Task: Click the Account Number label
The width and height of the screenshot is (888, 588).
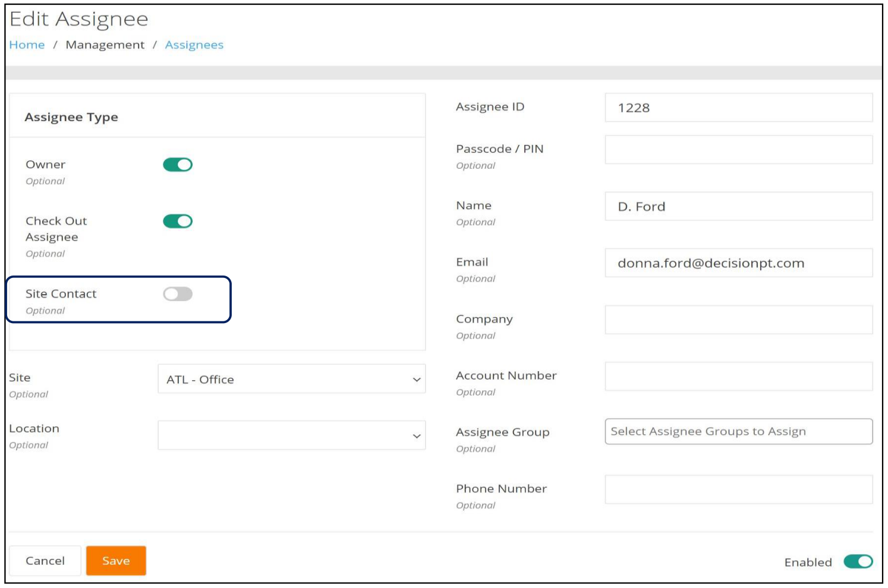Action: coord(506,375)
